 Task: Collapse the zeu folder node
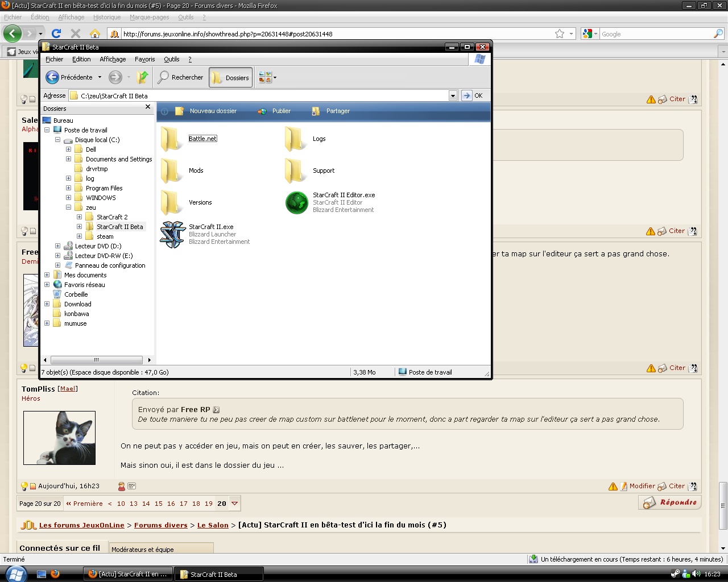(x=69, y=207)
